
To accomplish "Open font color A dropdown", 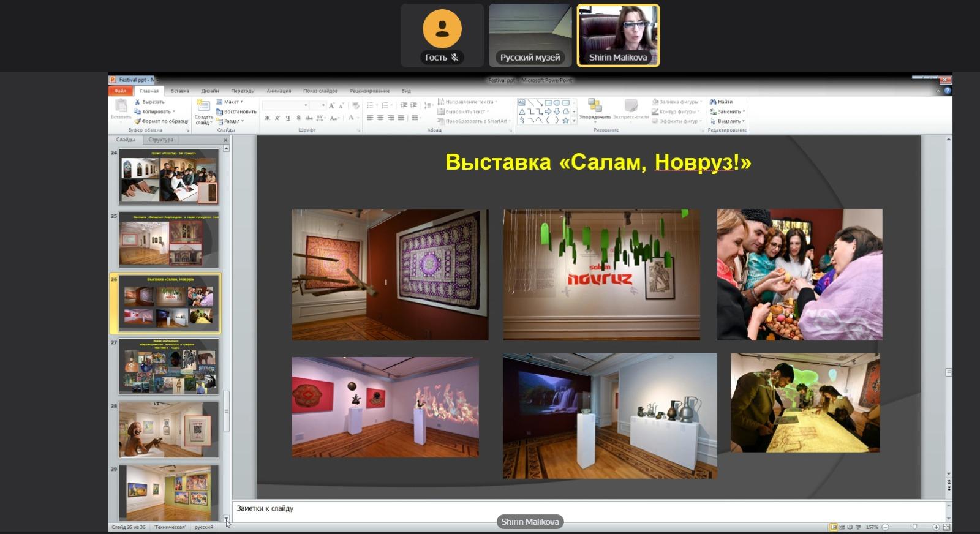I will point(358,118).
